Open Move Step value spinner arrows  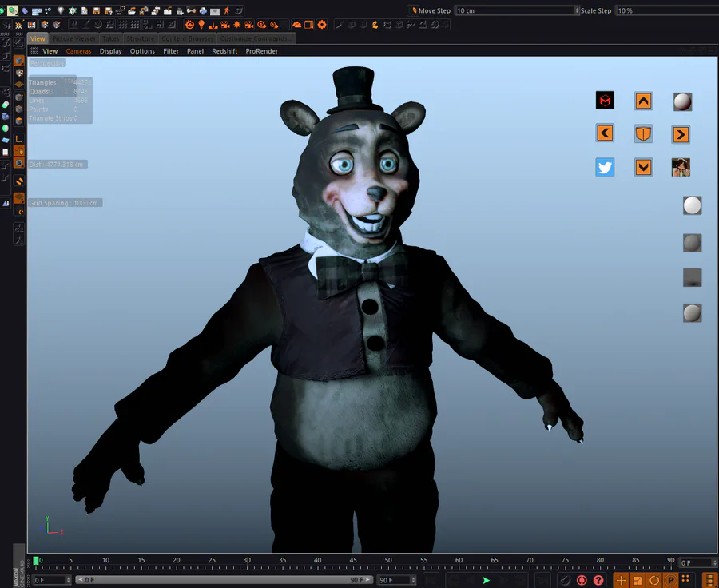(x=577, y=10)
